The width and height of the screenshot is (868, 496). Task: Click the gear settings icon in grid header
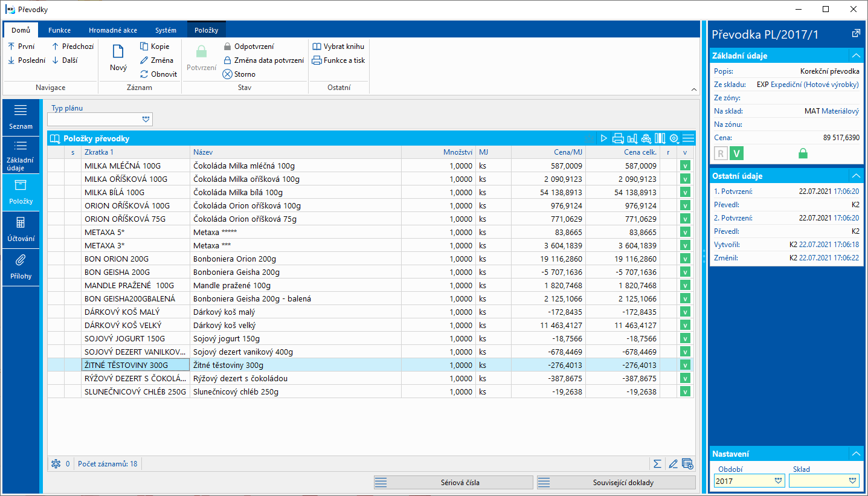pyautogui.click(x=674, y=138)
